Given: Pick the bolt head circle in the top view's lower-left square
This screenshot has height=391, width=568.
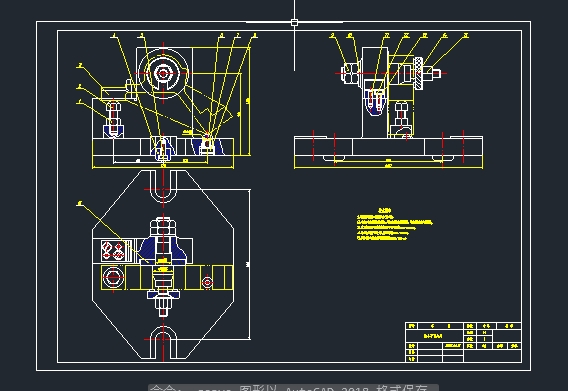Looking at the screenshot, I should [x=113, y=277].
